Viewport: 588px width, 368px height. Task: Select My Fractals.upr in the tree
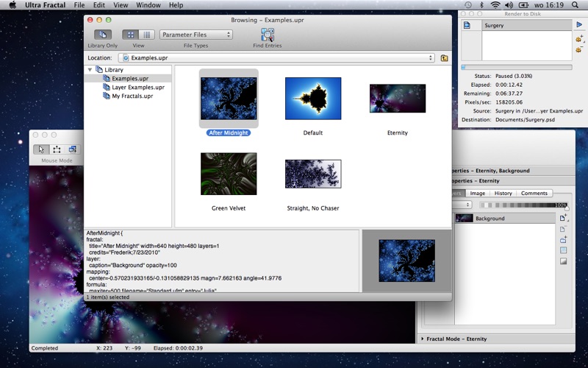pos(127,96)
